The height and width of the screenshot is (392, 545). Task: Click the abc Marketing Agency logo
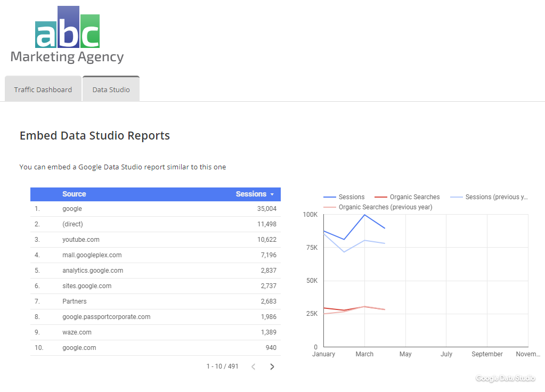pos(67,36)
